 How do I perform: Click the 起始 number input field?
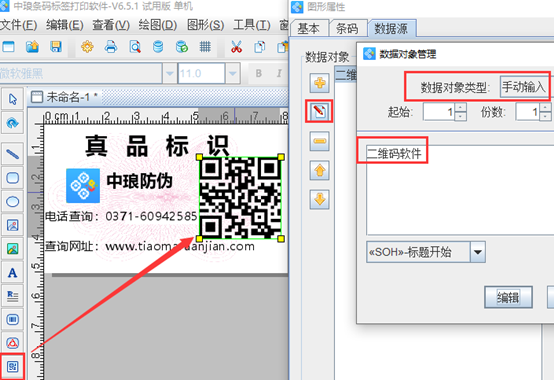click(x=439, y=112)
